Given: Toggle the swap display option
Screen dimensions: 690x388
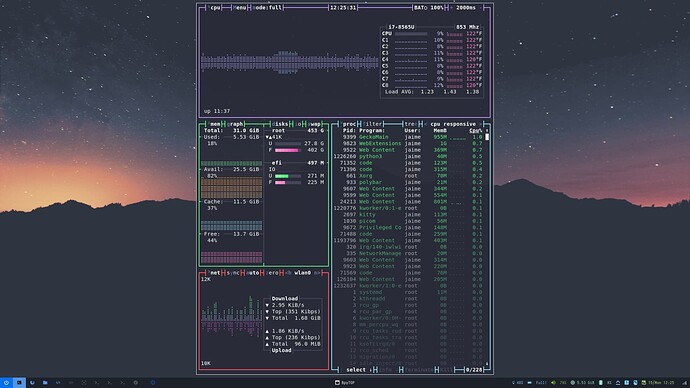Looking at the screenshot, I should (x=314, y=124).
